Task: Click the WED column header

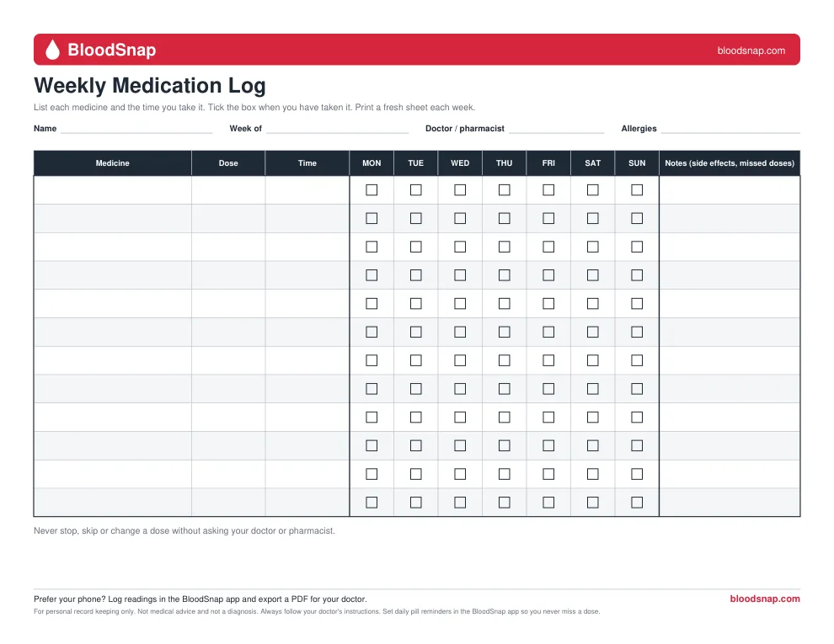Action: [x=460, y=163]
